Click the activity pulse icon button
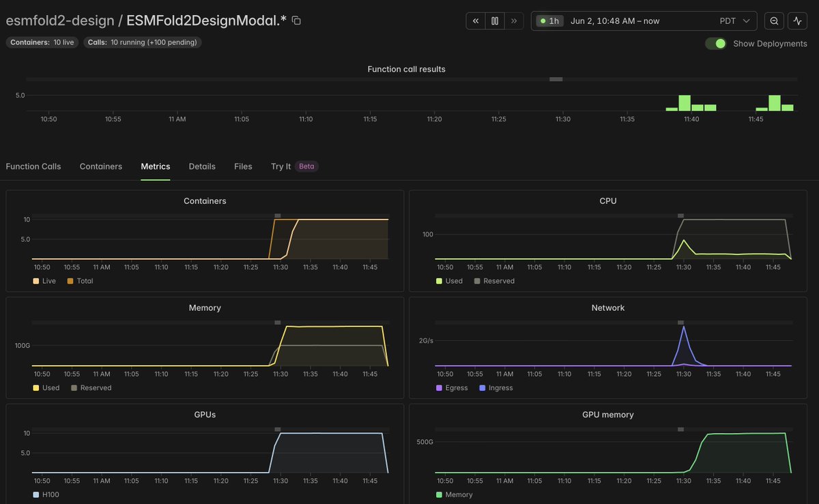Viewport: 819px width, 504px height. (x=798, y=21)
